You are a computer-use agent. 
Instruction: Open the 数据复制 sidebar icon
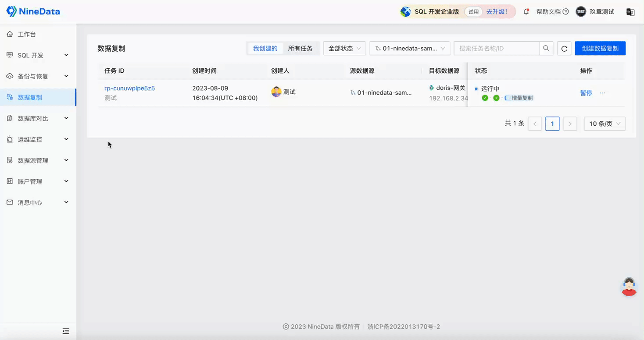(x=10, y=97)
